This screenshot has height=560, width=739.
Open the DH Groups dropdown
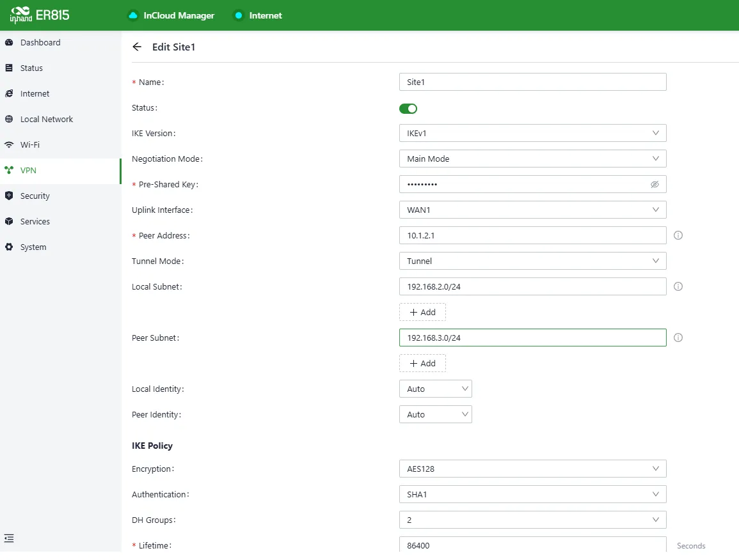[532, 520]
